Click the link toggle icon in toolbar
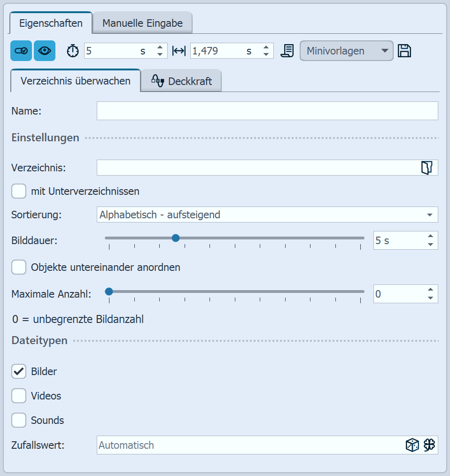The height and width of the screenshot is (476, 450). (x=21, y=51)
